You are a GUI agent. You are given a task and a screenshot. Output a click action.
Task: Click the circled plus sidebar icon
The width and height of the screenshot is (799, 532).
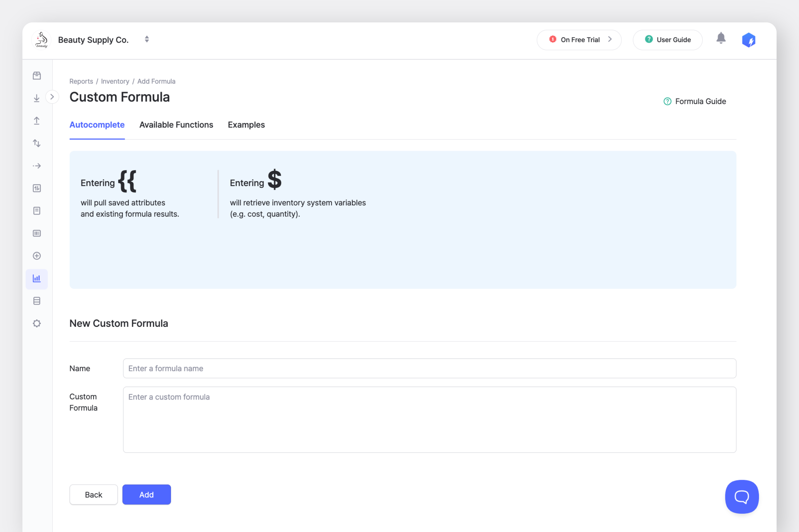(37, 256)
